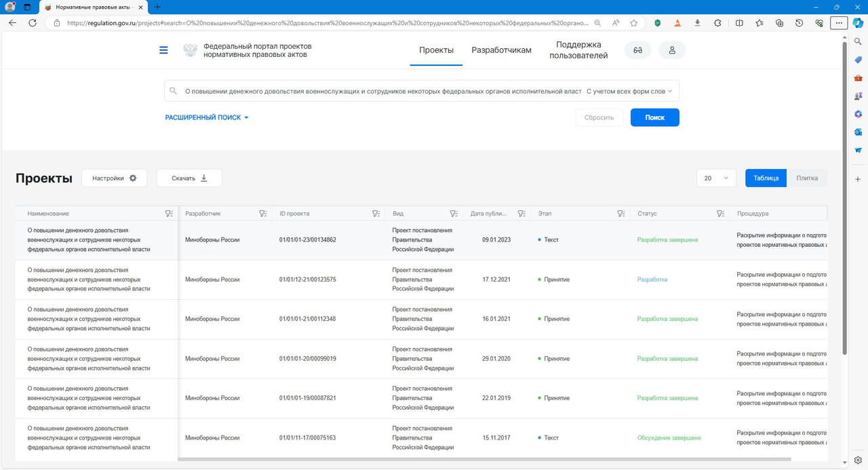Screen dimensions: 868x470
Task: Open Collections
Action: 779,22
